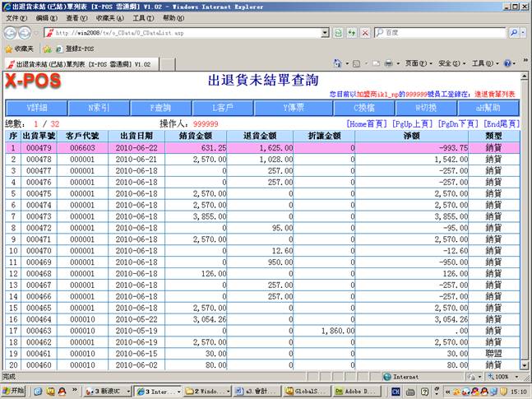Screen dimensions: 532x399
Task: Jump to last page via [End尾頁] link
Action: pyautogui.click(x=503, y=123)
